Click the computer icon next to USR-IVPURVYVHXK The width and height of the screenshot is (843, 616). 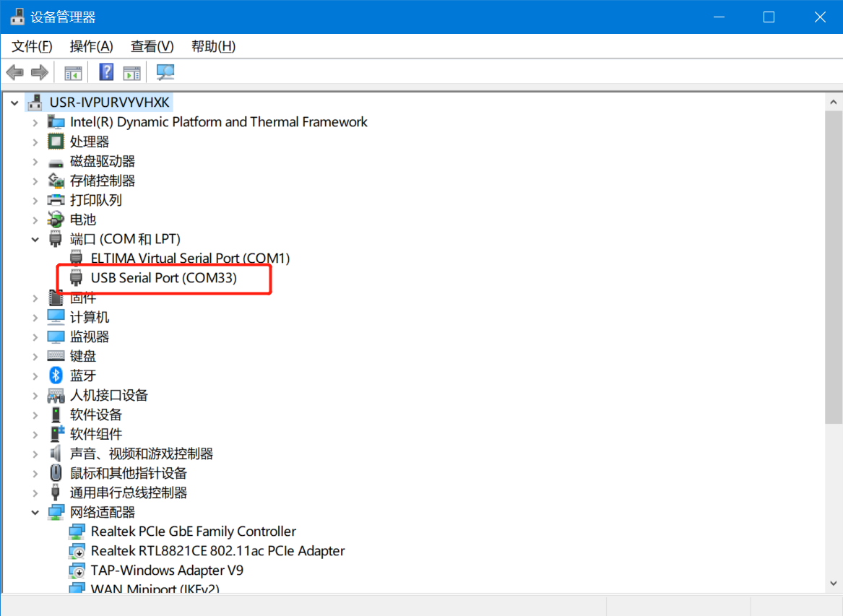pyautogui.click(x=35, y=102)
